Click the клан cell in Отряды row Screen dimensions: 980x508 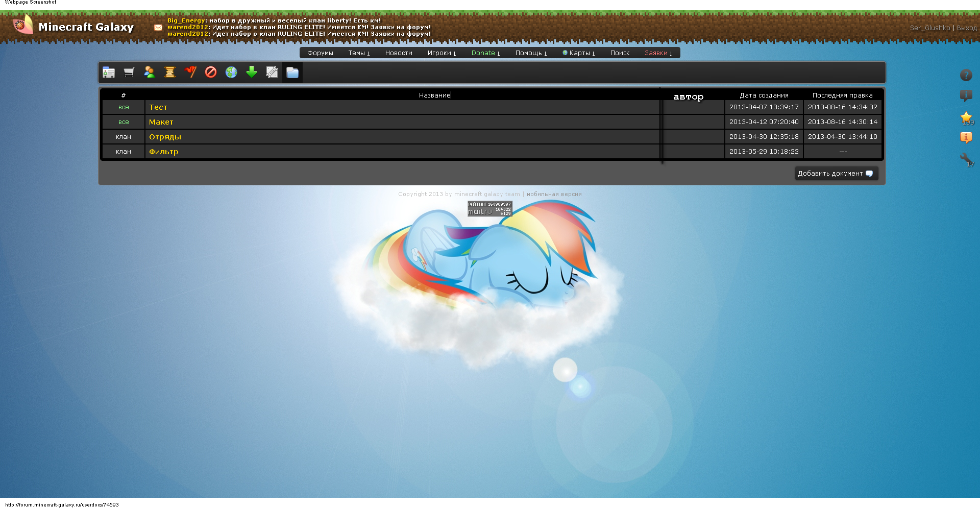click(x=124, y=137)
